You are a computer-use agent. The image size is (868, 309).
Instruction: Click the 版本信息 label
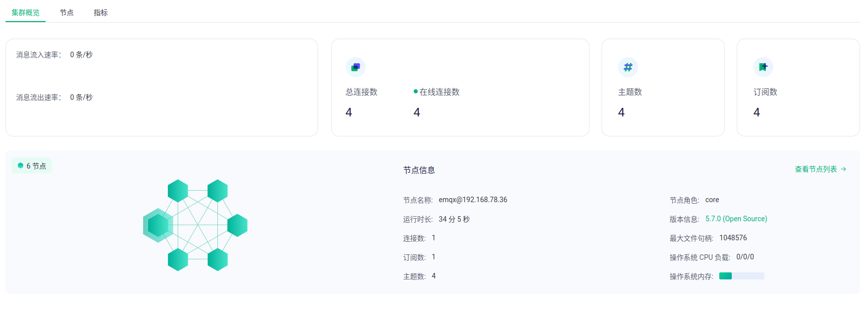[x=685, y=219]
